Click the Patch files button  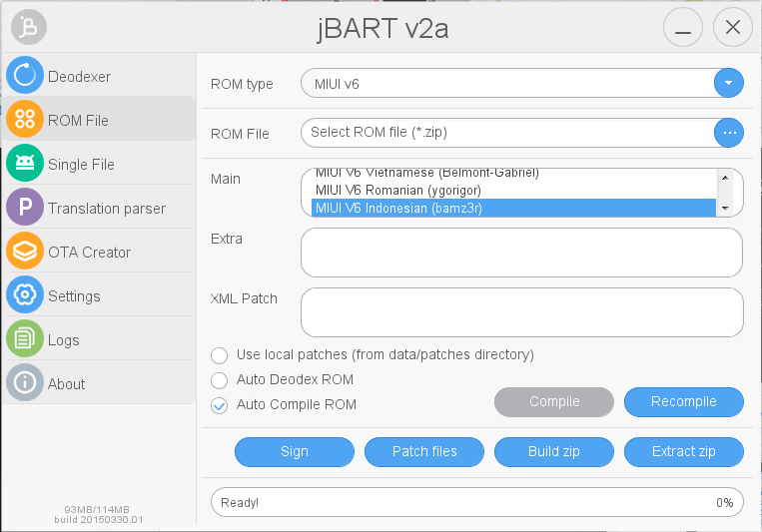coord(424,452)
